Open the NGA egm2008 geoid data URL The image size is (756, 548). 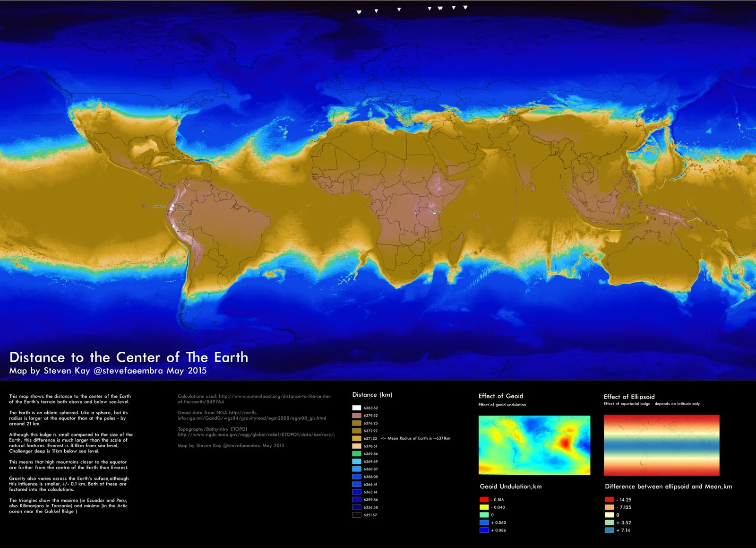click(x=252, y=415)
